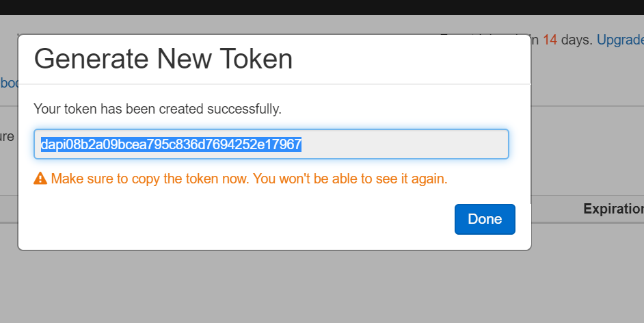Click the Generate New Token dialog title

(x=163, y=60)
